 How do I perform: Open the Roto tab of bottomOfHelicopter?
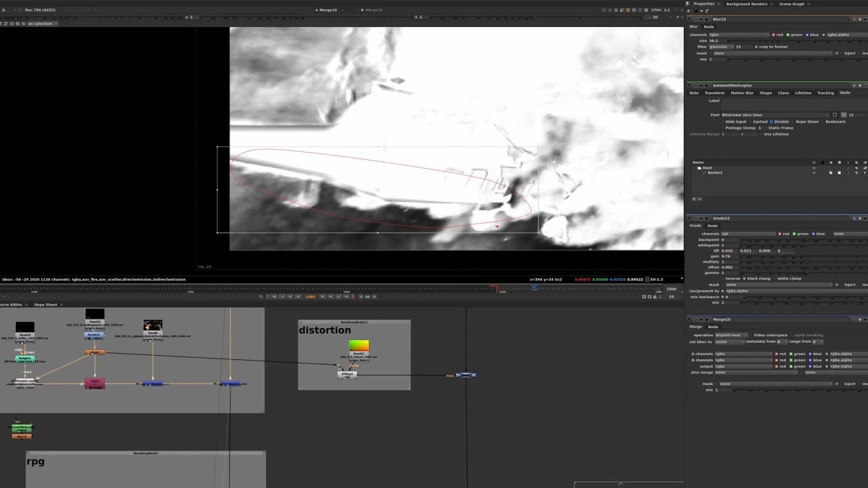click(x=694, y=93)
